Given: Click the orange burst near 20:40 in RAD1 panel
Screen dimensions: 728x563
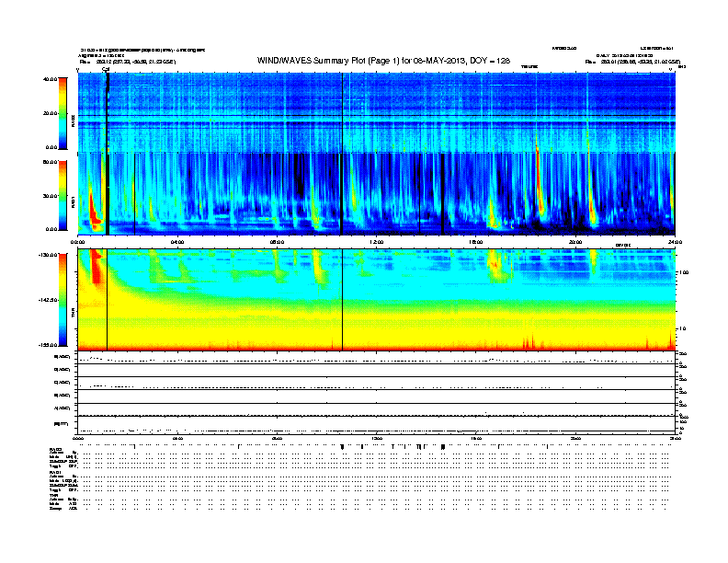Looking at the screenshot, I should pos(591,204).
